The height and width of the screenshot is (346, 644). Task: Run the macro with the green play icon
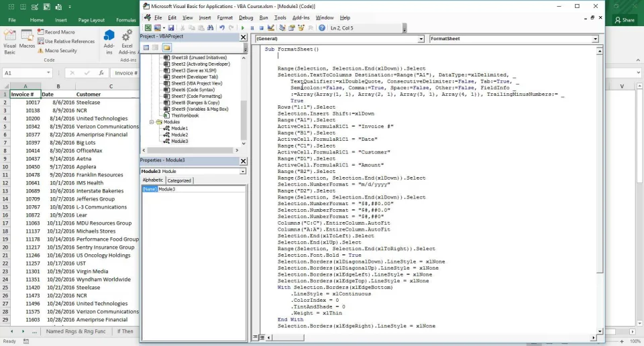pos(243,28)
